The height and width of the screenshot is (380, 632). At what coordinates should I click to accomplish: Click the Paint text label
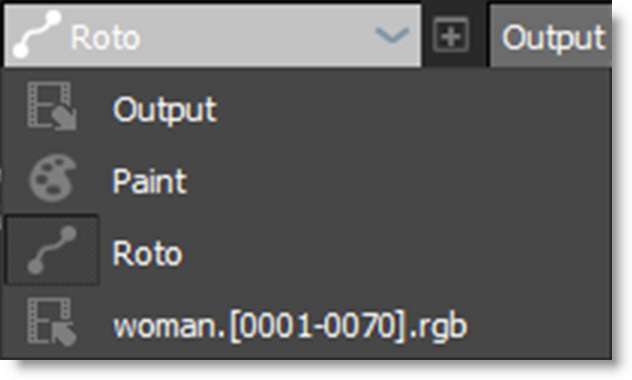tap(150, 181)
